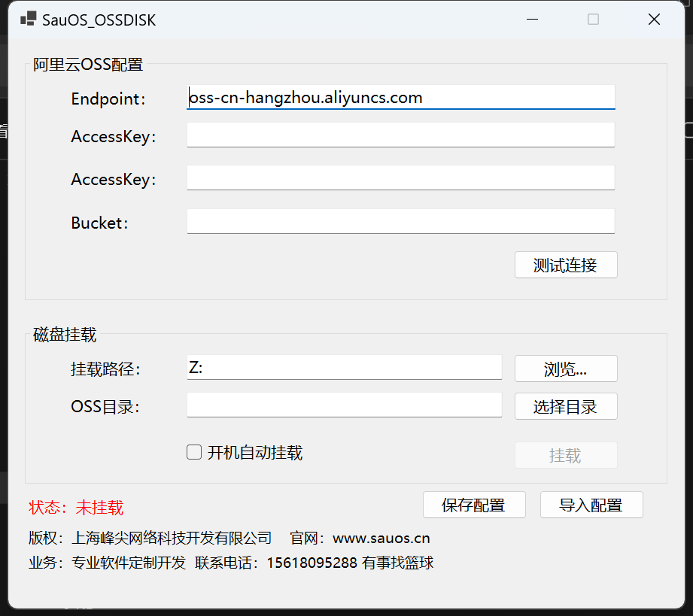693x616 pixels.
Task: Click the phone number 15618095288
Action: (x=312, y=563)
